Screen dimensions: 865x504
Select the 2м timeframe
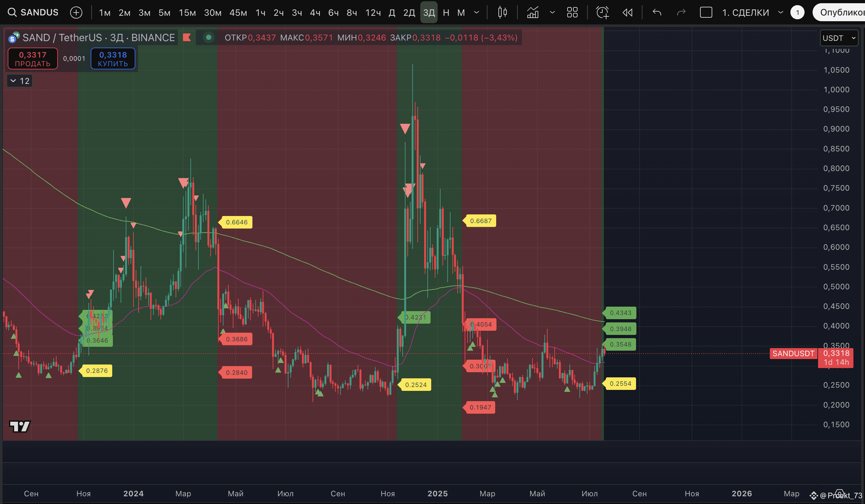(x=124, y=13)
